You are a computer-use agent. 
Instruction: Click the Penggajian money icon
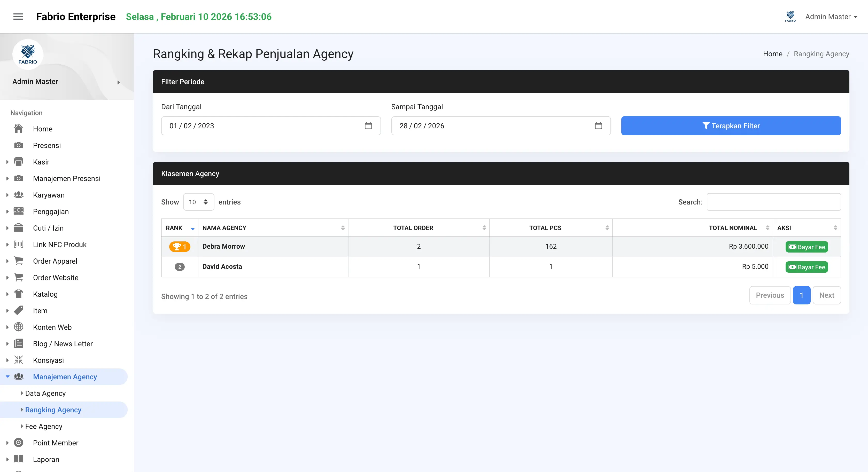click(19, 211)
